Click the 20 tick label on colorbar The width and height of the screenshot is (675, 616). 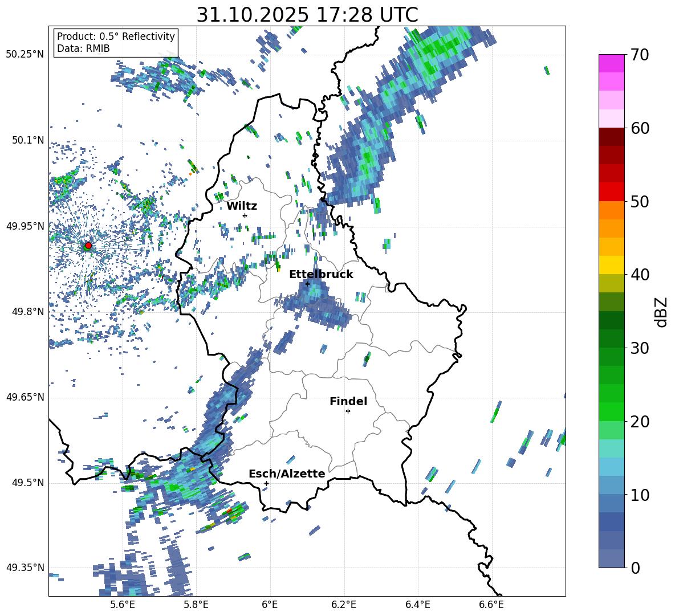pos(640,422)
